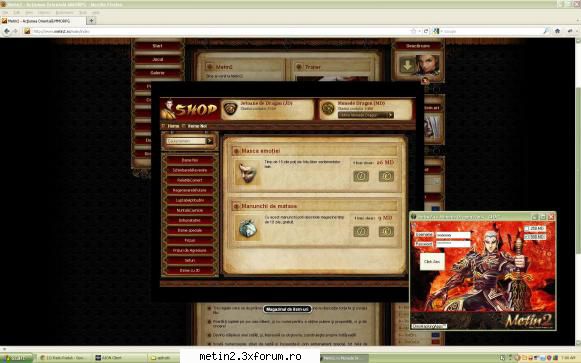This screenshot has width=581, height=363.
Task: Open the Galerie page in site navigation
Action: coord(157,73)
